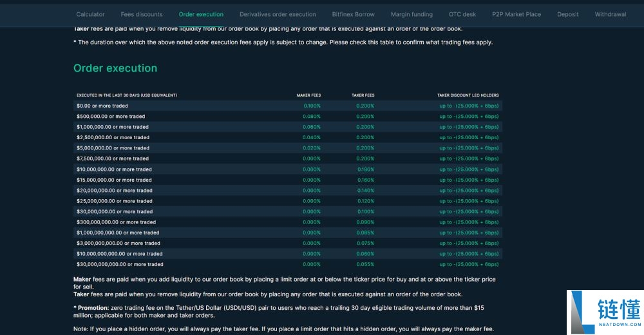
Task: Click the Order execution heading
Action: [x=115, y=68]
